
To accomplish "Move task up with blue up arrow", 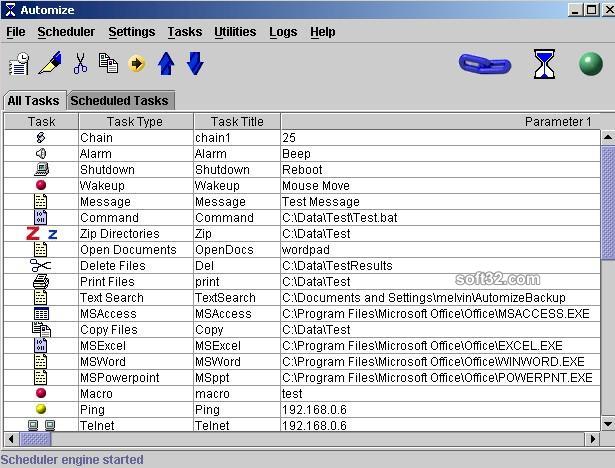I will pos(166,63).
